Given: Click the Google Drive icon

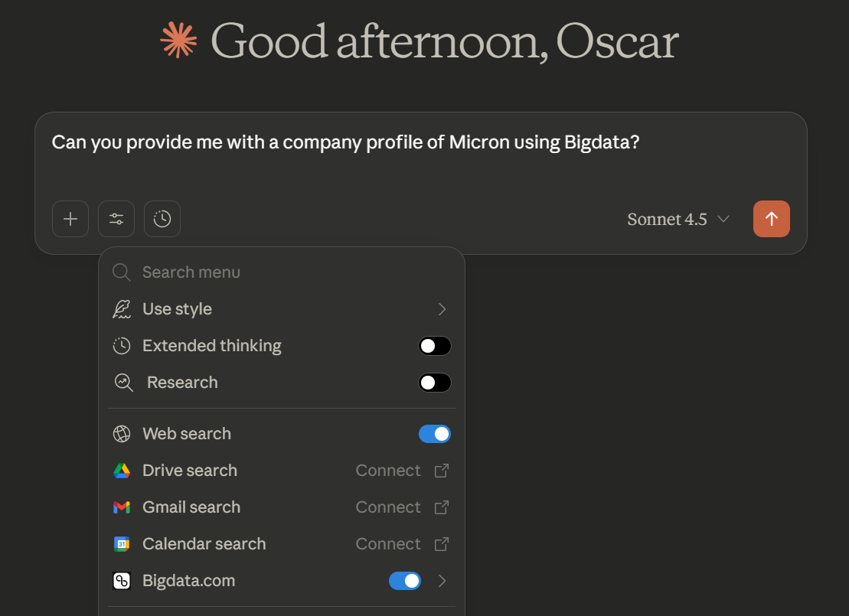Looking at the screenshot, I should pyautogui.click(x=122, y=471).
